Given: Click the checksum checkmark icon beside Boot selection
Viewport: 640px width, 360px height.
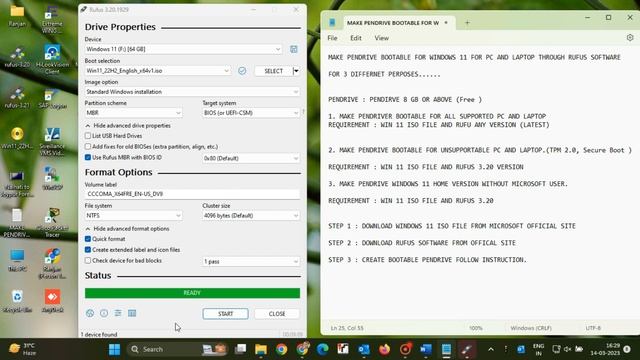Looking at the screenshot, I should coord(242,71).
